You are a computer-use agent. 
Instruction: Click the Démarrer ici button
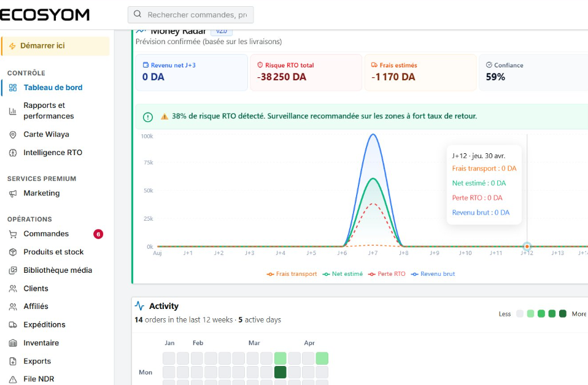55,46
